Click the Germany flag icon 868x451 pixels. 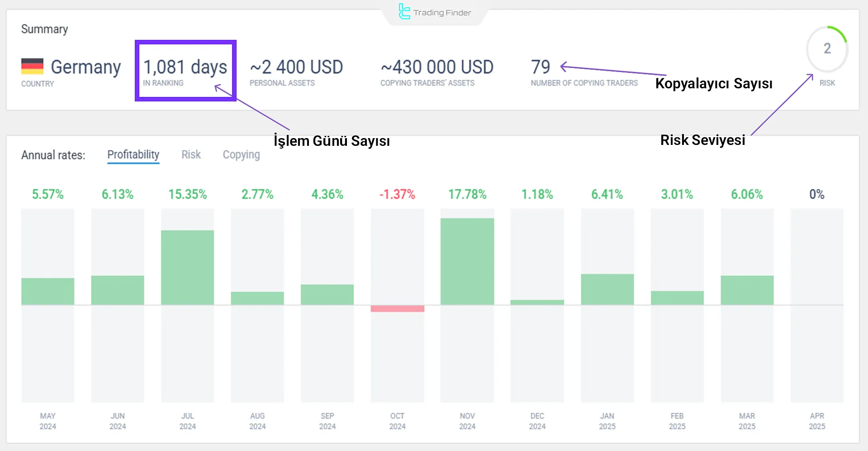coord(32,67)
